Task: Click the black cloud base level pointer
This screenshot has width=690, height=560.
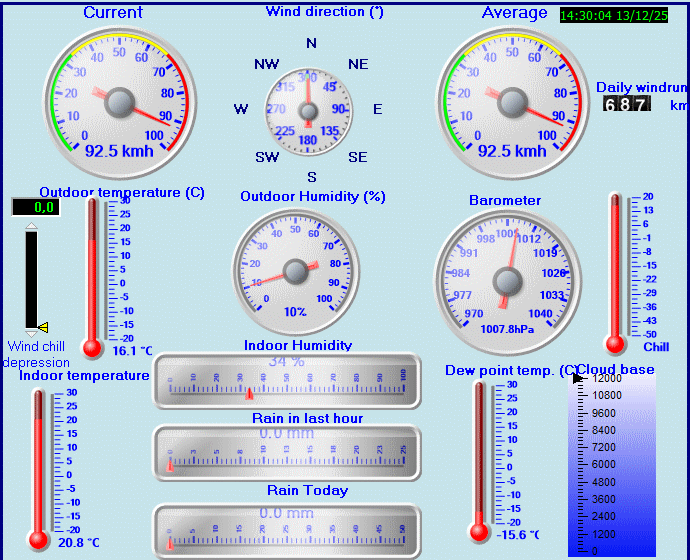Action: tap(577, 378)
